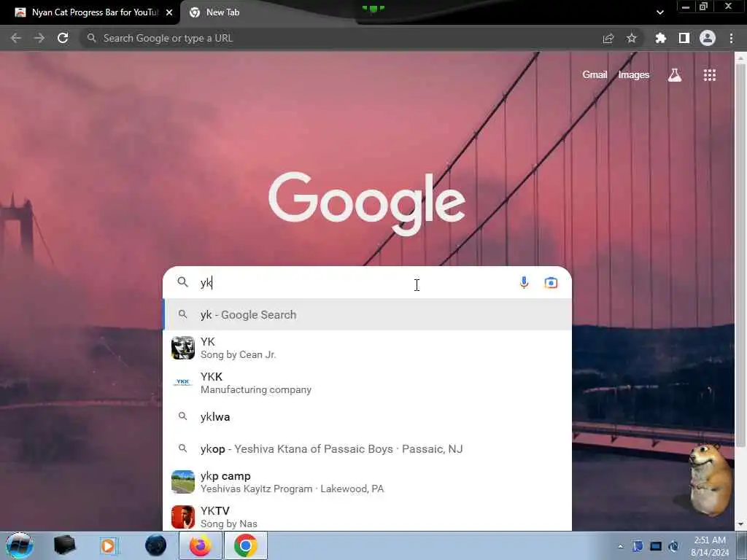Click the ykp camp thumbnail image
The width and height of the screenshot is (747, 560).
pos(183,482)
